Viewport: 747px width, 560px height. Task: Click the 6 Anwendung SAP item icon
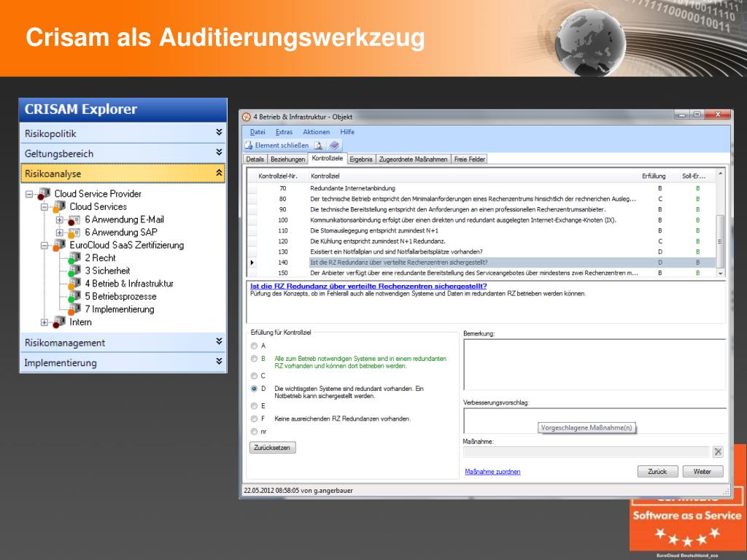74,233
